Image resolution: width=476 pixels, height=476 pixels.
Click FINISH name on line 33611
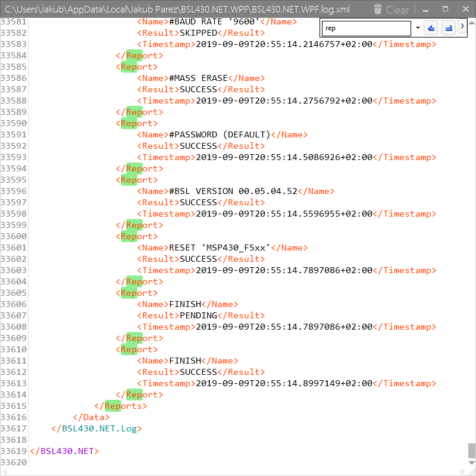pyautogui.click(x=185, y=361)
